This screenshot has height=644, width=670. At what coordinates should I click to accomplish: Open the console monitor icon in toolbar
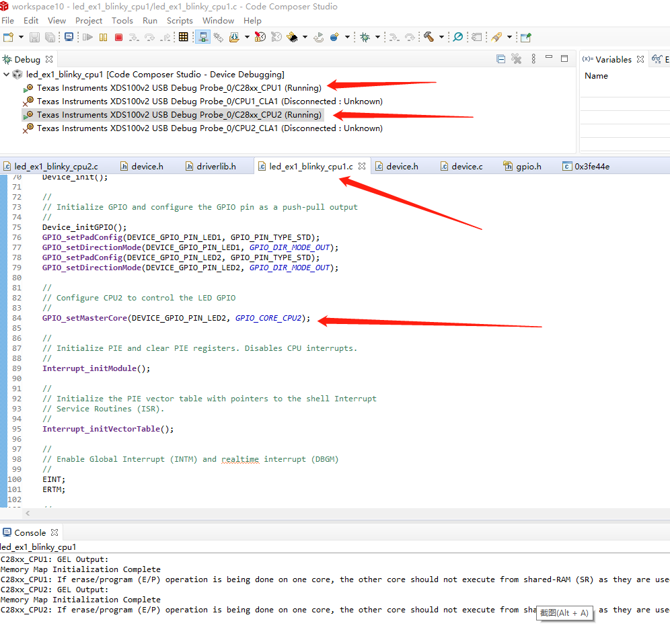tap(69, 37)
